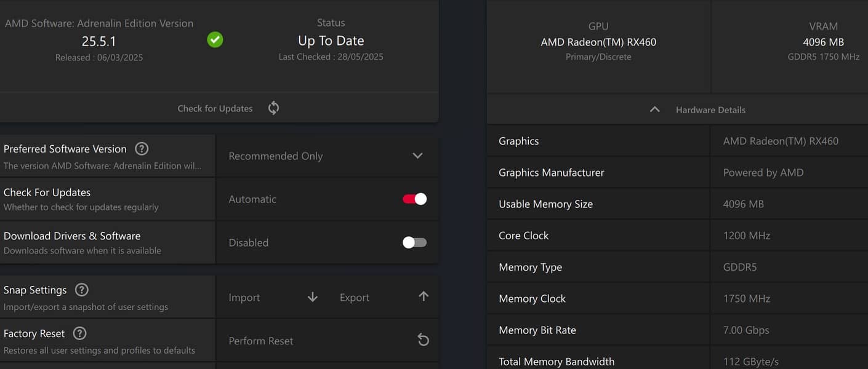Click the Released : 06/03/2025 date text
Screen dimensions: 868x369
coord(99,57)
